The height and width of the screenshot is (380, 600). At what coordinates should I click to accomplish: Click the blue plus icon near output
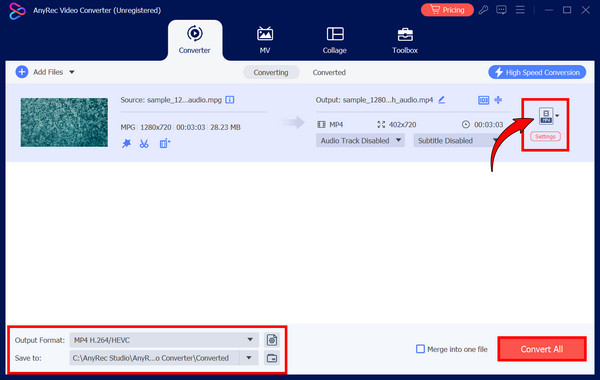tap(498, 100)
